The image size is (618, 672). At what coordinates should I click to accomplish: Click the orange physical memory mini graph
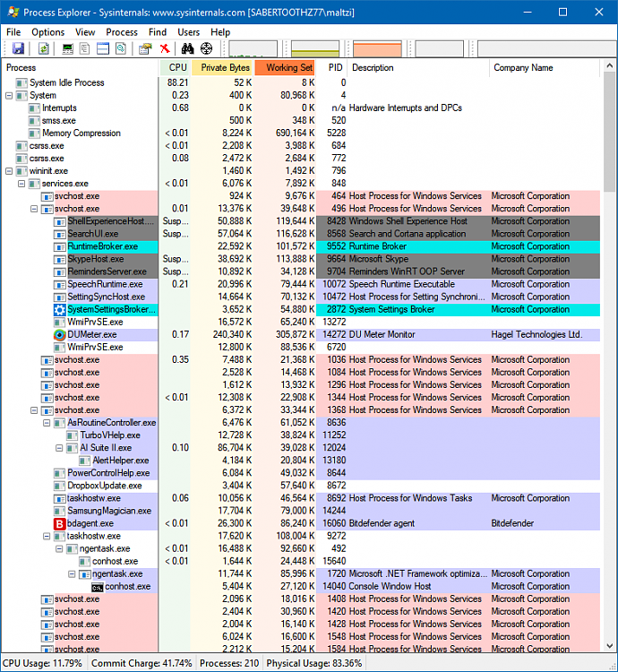pos(377,48)
